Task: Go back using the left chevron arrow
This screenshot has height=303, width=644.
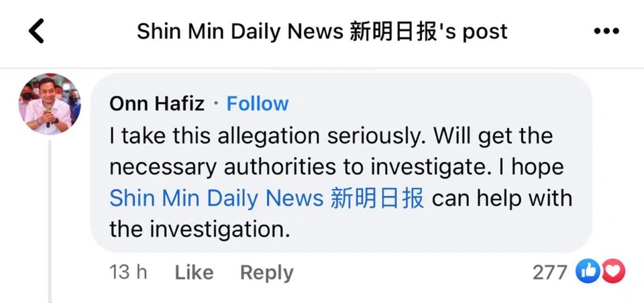Action: (x=37, y=31)
